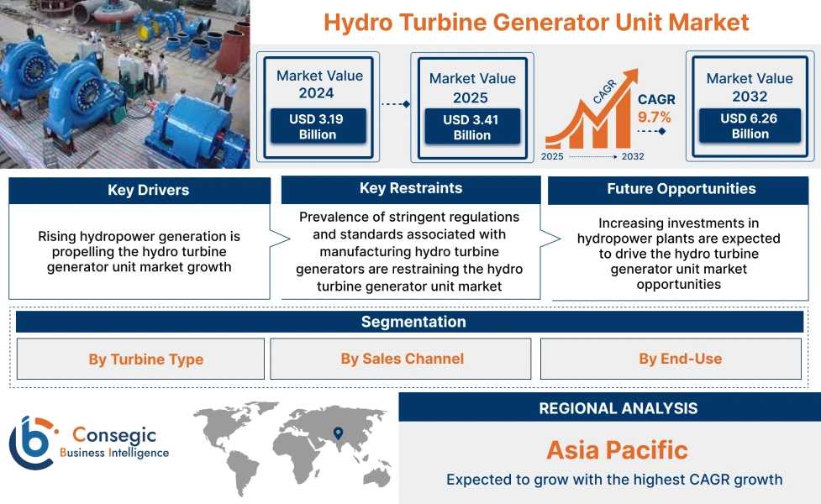Choose the By Sales Channel segment
The image size is (821, 504).
[x=400, y=359]
